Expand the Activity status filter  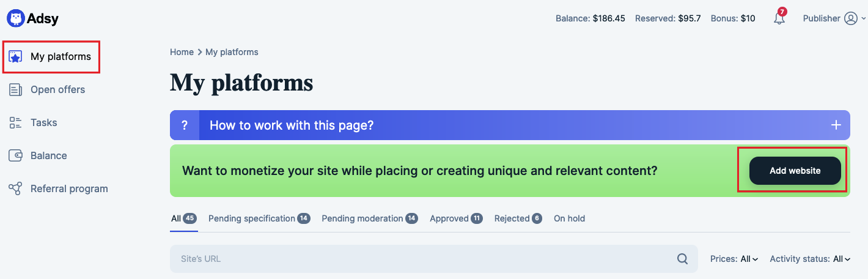(x=810, y=259)
